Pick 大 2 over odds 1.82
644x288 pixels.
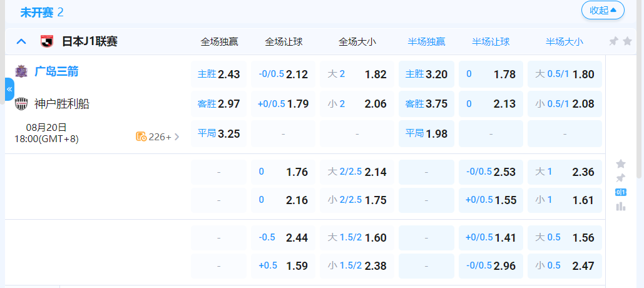357,74
